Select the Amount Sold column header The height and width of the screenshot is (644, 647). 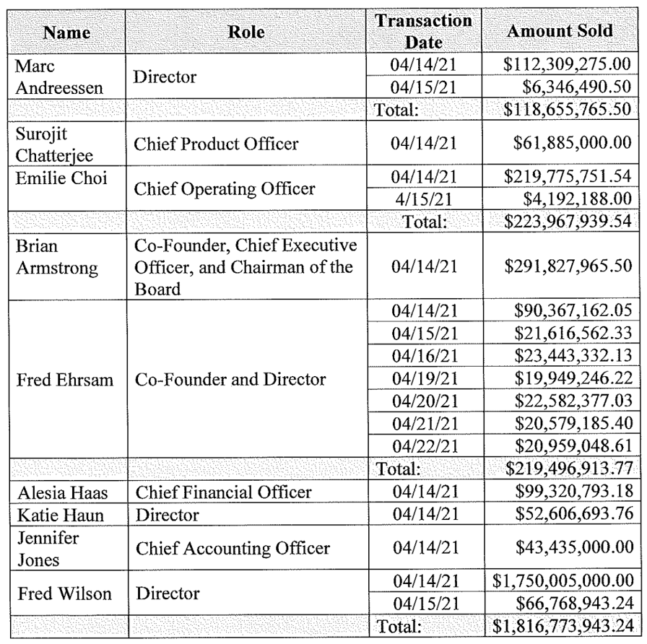(x=560, y=32)
